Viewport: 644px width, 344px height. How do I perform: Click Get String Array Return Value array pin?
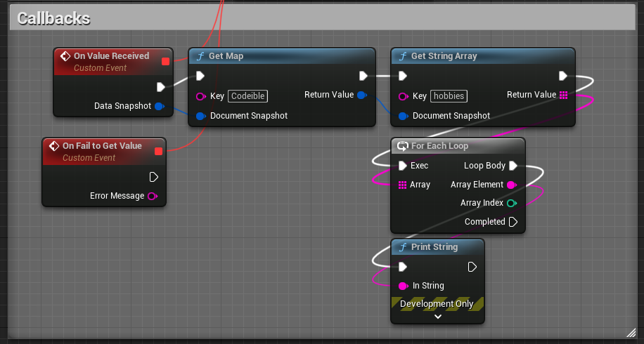coord(564,95)
